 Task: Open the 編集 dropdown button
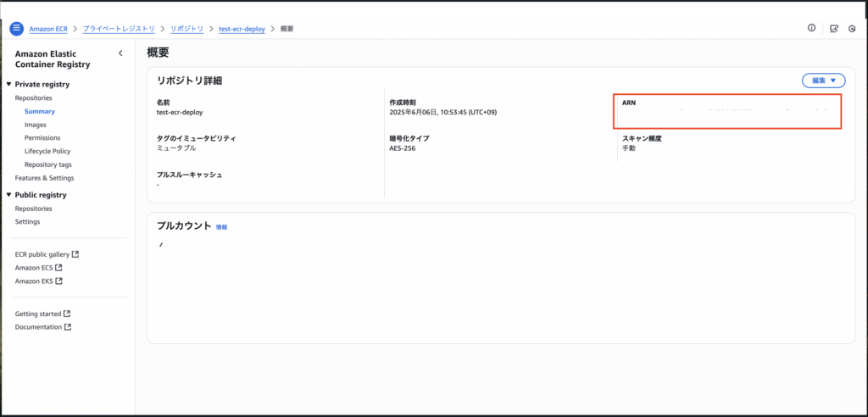click(823, 81)
